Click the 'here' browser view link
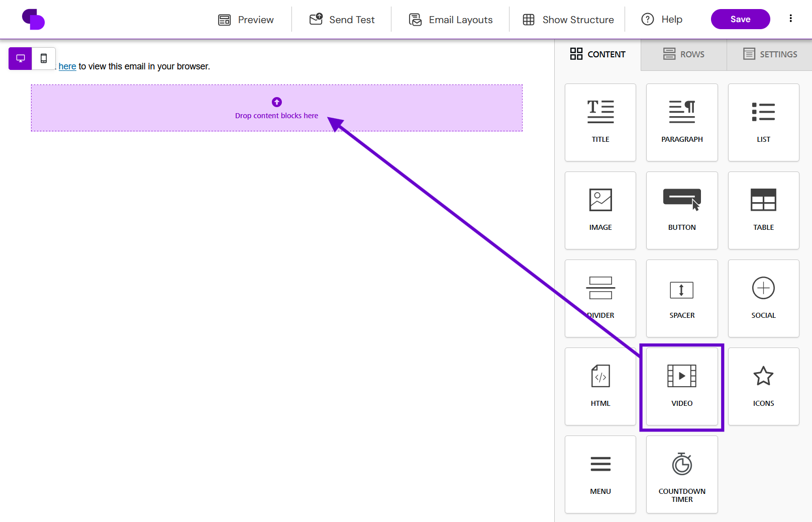This screenshot has width=812, height=522. coord(67,66)
